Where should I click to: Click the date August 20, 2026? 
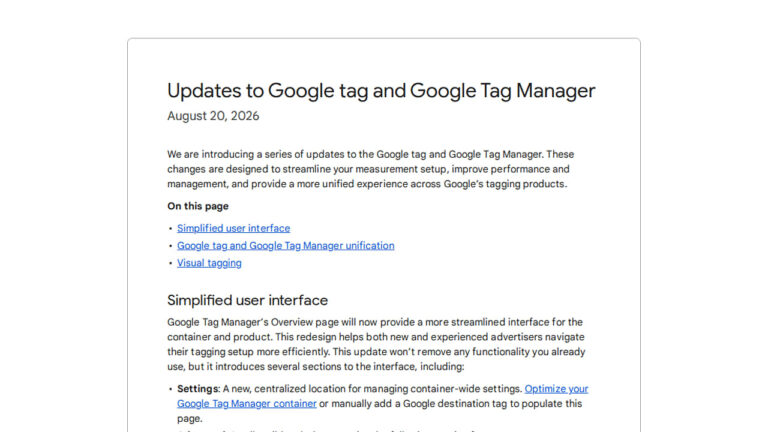point(213,116)
